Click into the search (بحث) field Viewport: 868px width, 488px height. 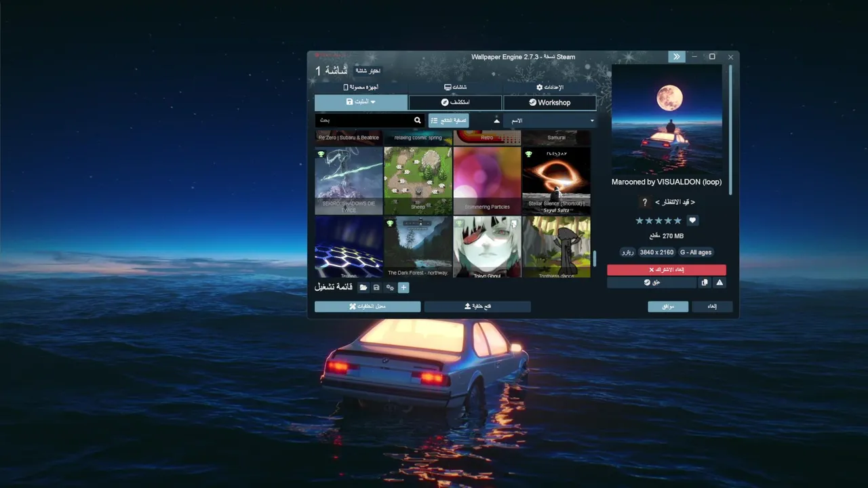(363, 121)
